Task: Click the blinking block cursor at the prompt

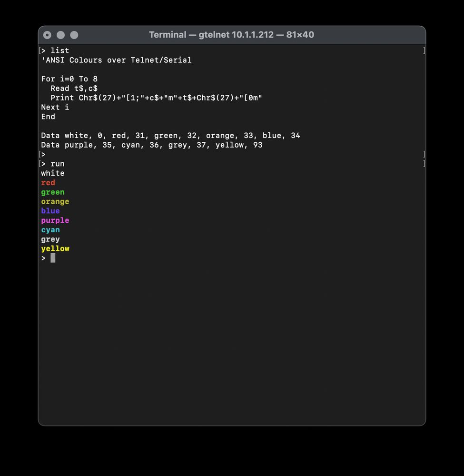Action: coord(52,258)
